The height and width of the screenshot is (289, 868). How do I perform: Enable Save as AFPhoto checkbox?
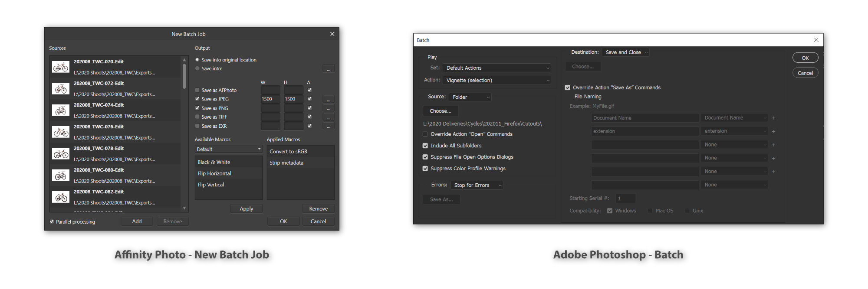[x=197, y=90]
